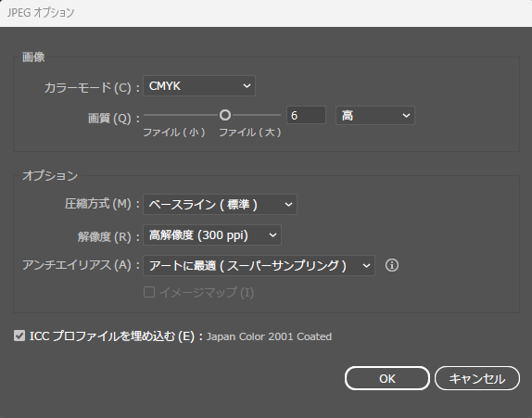Viewport: 532px width, 418px height.
Task: Click the キャンセル button
Action: click(477, 378)
